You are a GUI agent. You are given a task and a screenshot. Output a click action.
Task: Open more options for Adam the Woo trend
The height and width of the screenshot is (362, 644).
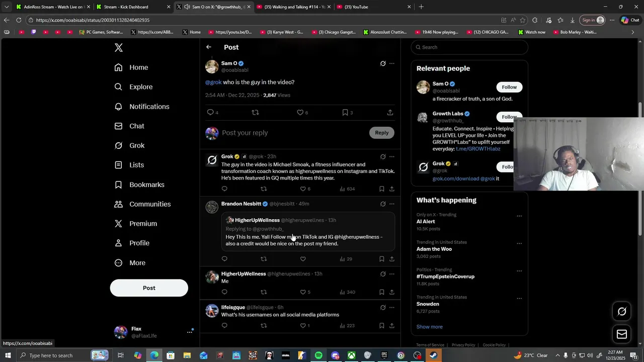click(519, 244)
